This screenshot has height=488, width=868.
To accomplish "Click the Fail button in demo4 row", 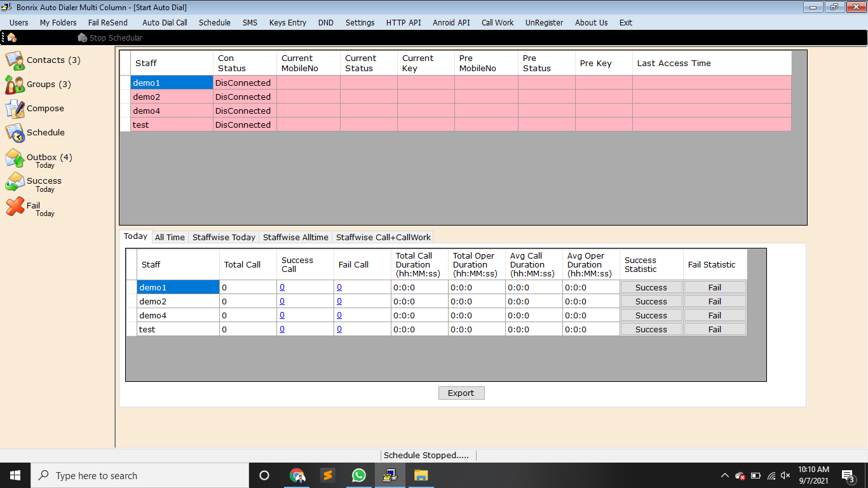I will [x=715, y=316].
